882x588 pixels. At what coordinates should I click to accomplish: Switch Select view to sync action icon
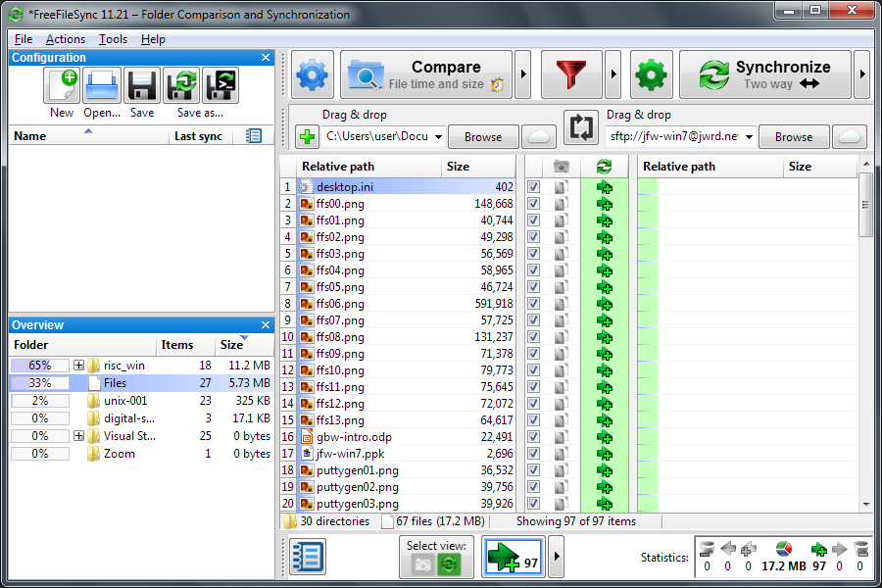coord(448,564)
